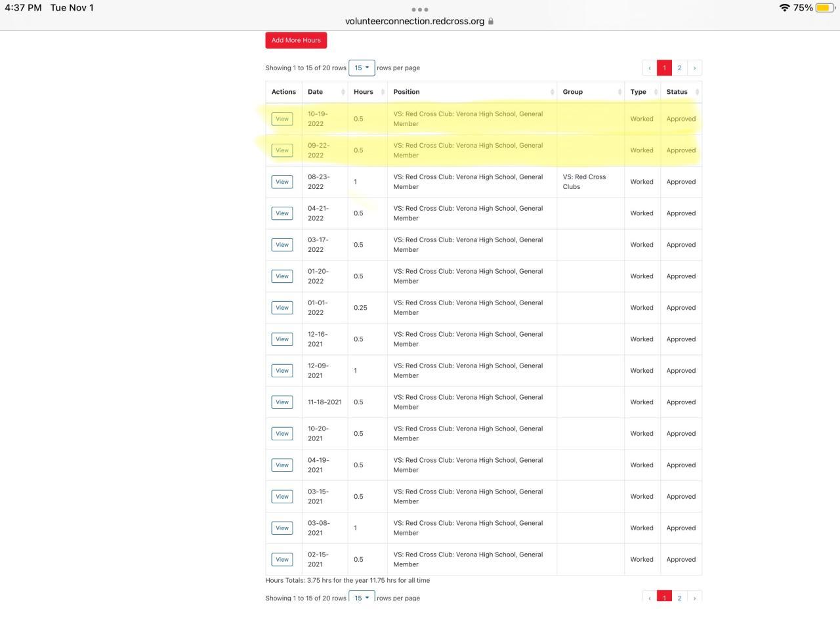The width and height of the screenshot is (840, 630).
Task: Open View for the 04-19-2021 entry
Action: [282, 465]
